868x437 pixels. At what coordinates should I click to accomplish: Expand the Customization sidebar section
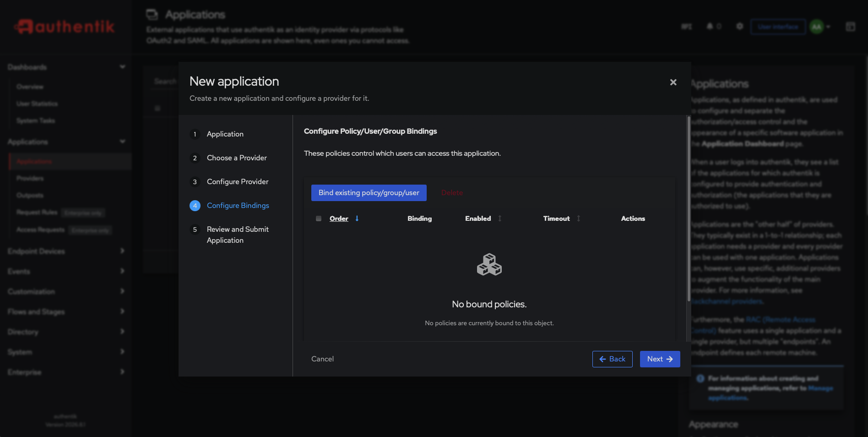[x=66, y=292]
